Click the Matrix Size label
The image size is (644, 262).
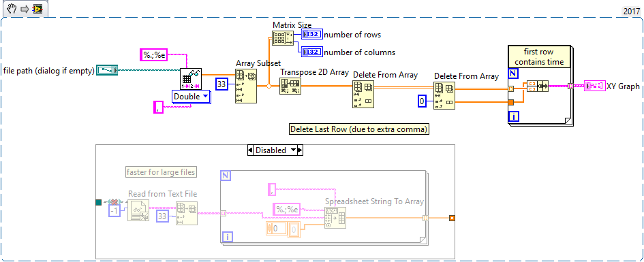click(x=292, y=25)
